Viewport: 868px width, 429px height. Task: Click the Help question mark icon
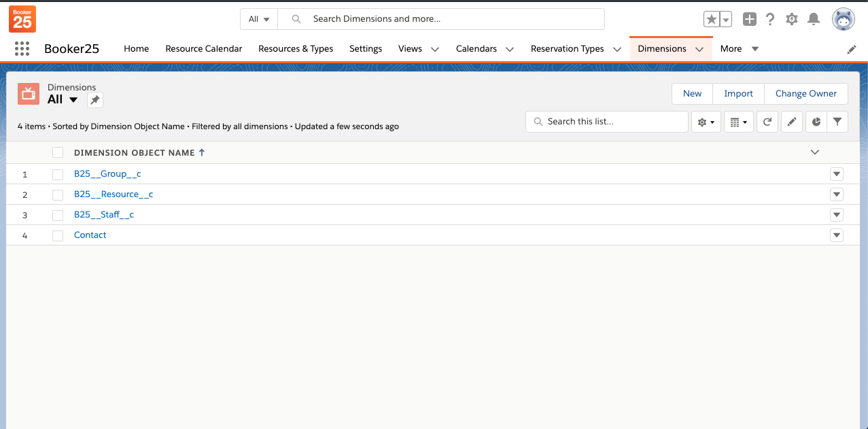point(769,19)
